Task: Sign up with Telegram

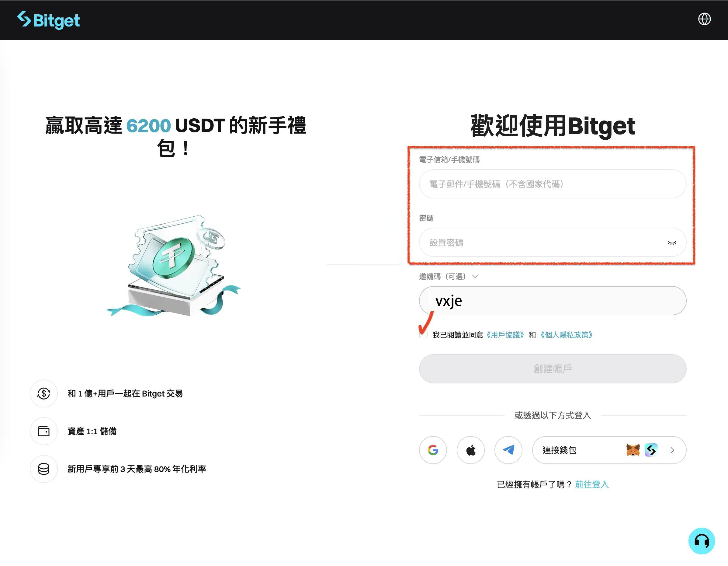Action: coord(508,450)
